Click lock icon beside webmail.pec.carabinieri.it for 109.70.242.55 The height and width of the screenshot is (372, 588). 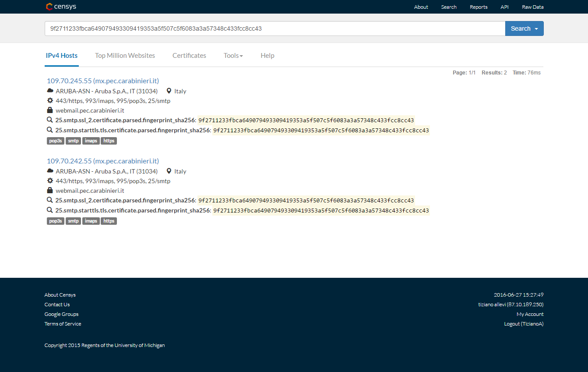pos(50,191)
